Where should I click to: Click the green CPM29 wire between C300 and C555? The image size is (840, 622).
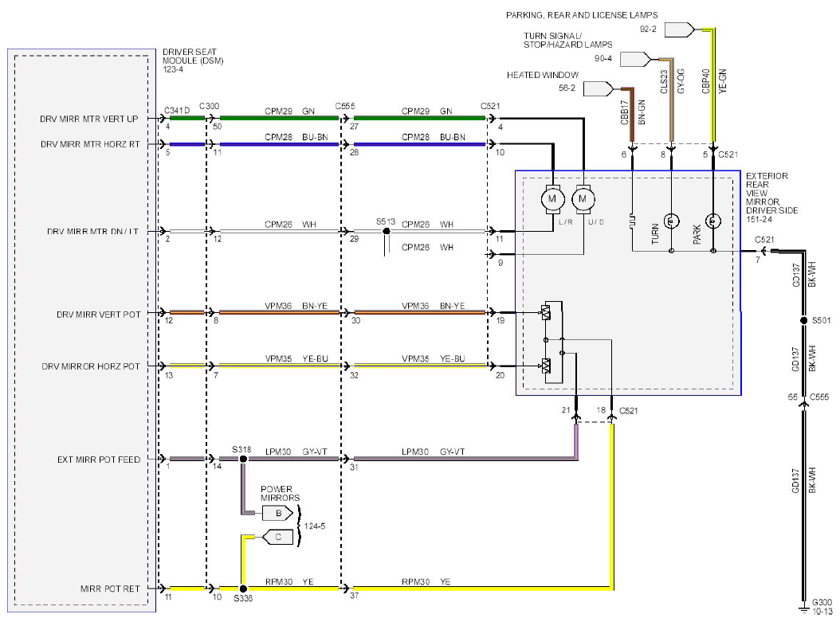[x=279, y=119]
